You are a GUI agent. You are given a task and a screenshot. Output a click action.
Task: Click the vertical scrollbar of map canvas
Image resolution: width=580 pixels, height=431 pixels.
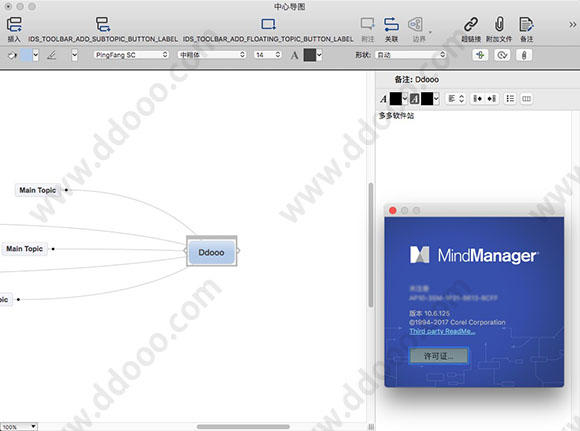(x=371, y=245)
